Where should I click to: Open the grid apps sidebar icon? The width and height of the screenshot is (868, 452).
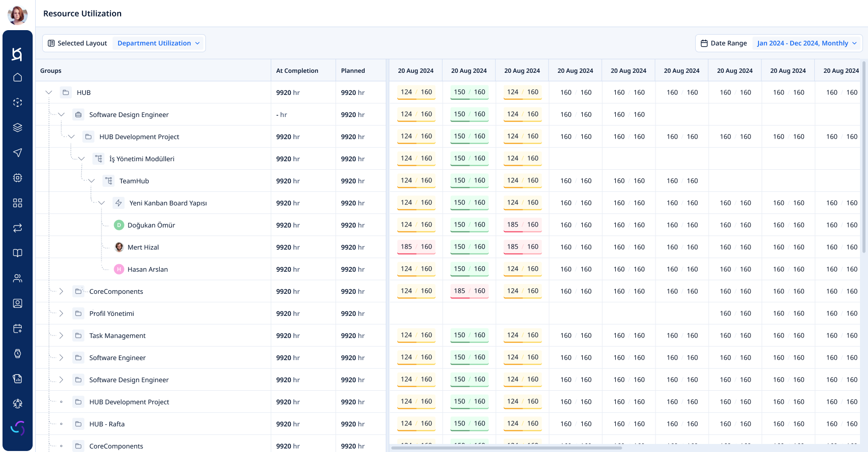[x=18, y=203]
